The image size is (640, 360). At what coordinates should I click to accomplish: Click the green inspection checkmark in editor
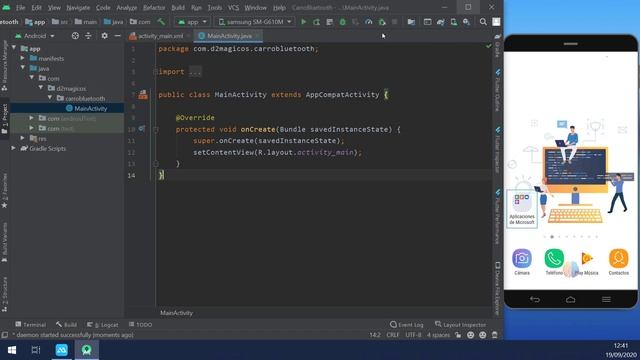click(x=489, y=46)
